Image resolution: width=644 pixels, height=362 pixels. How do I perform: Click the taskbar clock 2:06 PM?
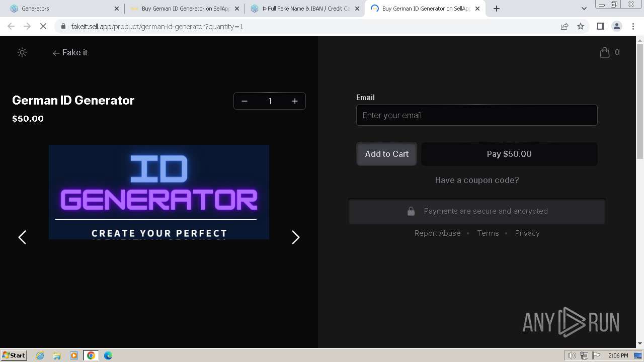618,355
